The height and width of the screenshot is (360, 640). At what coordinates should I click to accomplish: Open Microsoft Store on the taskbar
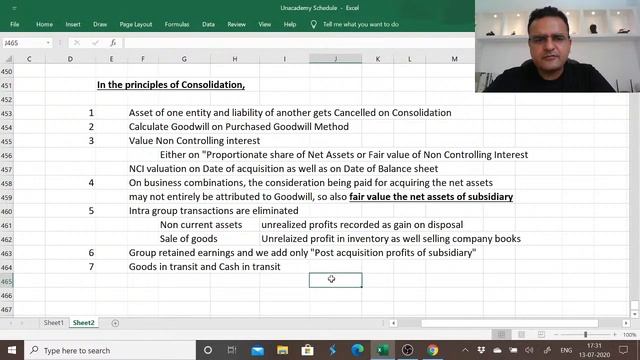pos(307,350)
